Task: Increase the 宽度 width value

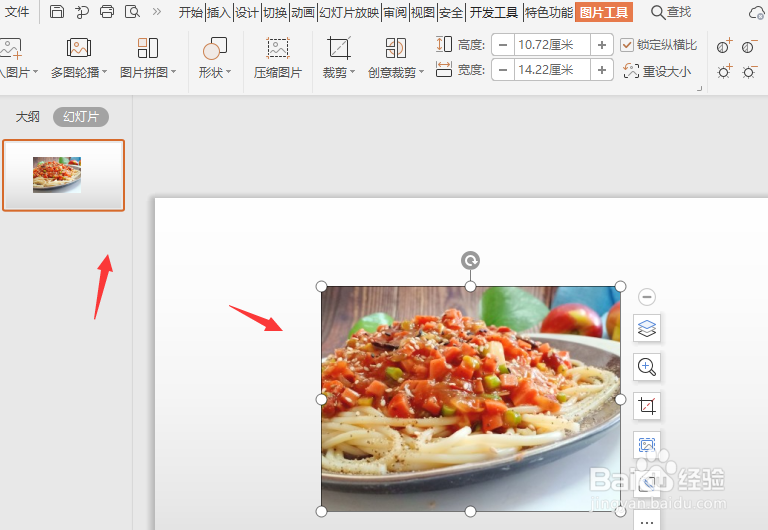Action: pos(601,70)
